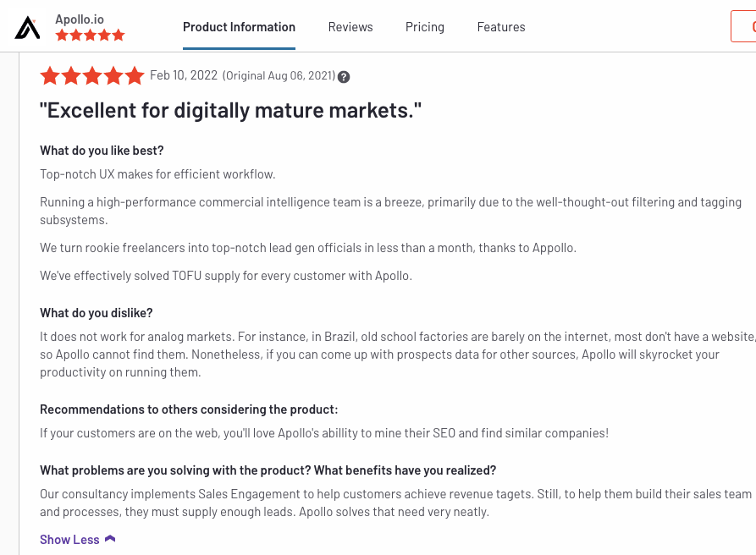
Task: Click the "What problems are you solving" heading
Action: point(268,470)
